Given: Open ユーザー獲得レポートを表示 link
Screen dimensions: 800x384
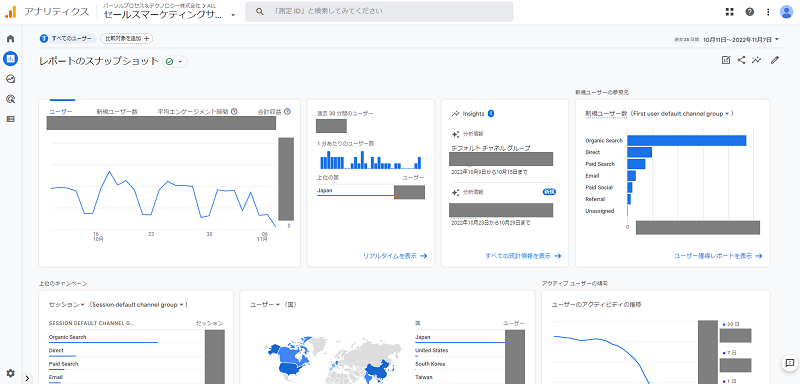Looking at the screenshot, I should coord(718,256).
